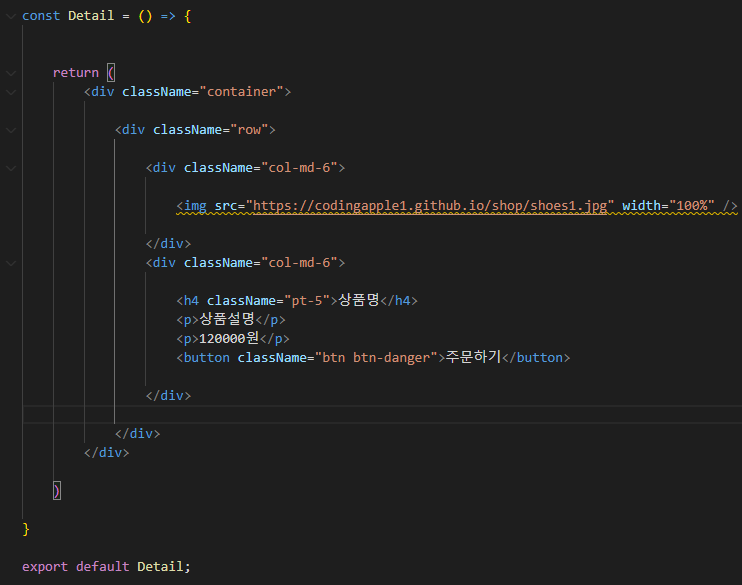This screenshot has width=742, height=585.
Task: Click the closing </div> after the img line
Action: point(168,244)
